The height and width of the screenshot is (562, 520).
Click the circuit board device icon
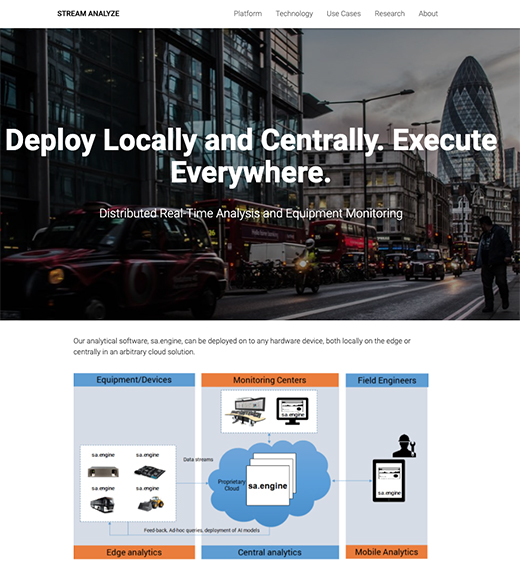pyautogui.click(x=149, y=472)
